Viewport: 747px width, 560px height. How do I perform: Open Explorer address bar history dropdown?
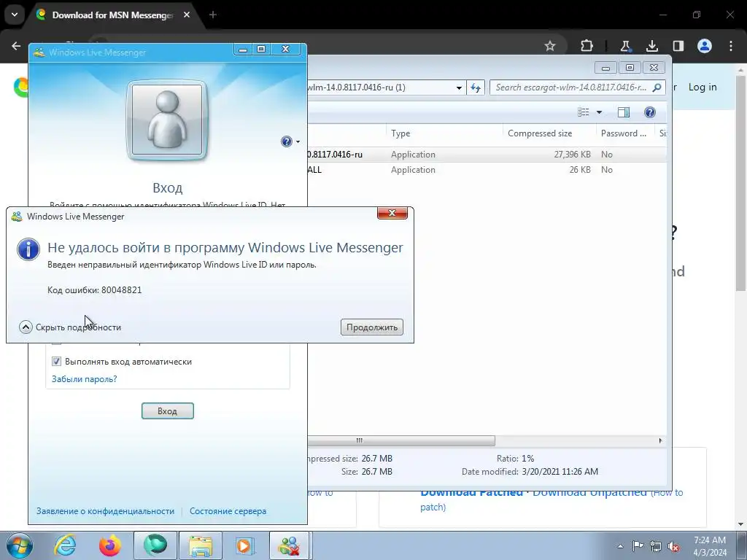459,87
